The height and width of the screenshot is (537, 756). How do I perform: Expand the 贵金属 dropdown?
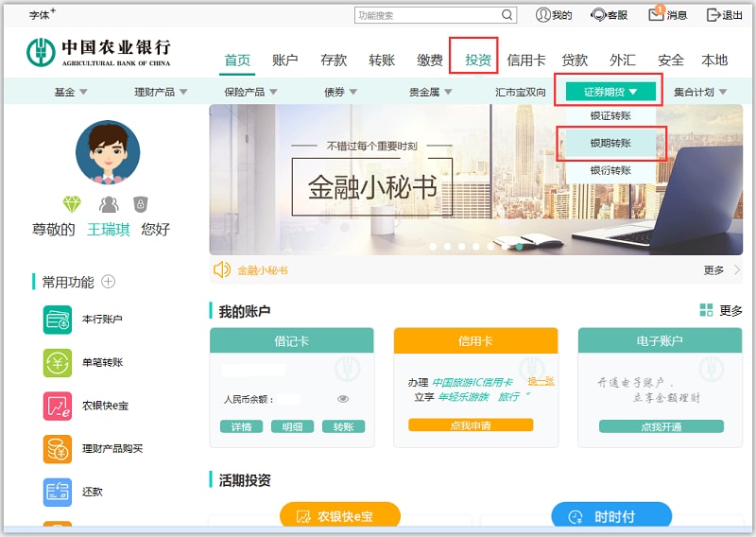pos(430,92)
